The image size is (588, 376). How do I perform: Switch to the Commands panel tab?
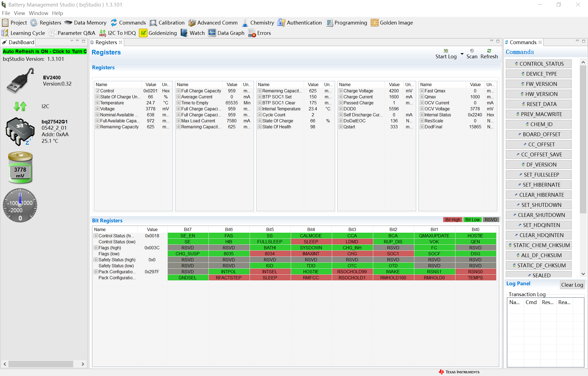point(522,42)
